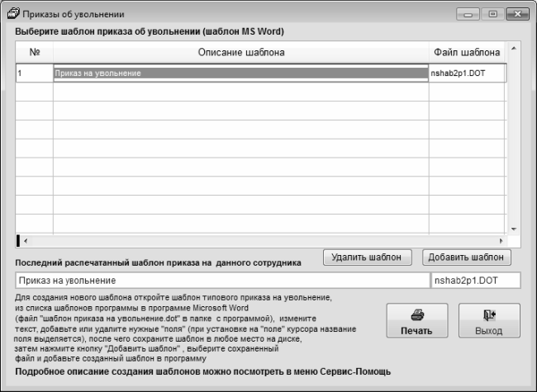Click the table's vertical scrollbar down arrow

tap(513, 228)
